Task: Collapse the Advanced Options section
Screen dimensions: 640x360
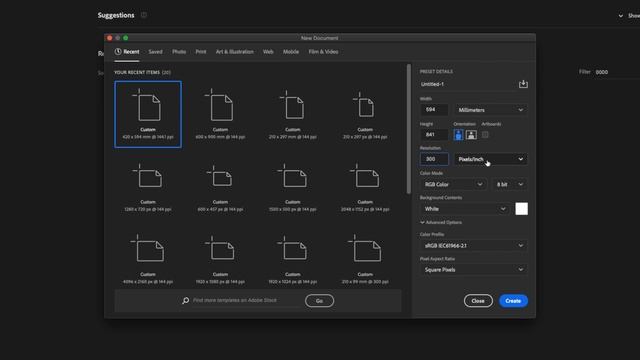Action: pos(441,222)
